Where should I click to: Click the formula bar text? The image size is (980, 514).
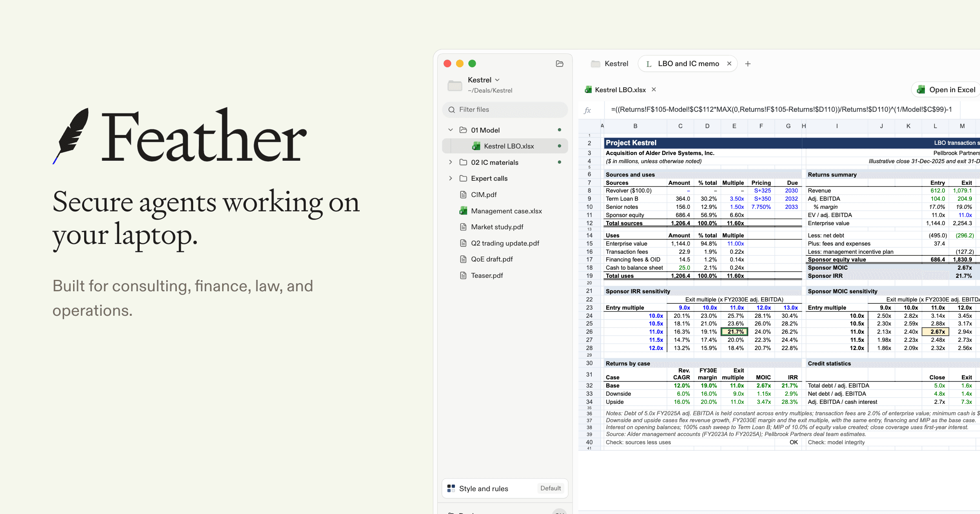coord(781,110)
